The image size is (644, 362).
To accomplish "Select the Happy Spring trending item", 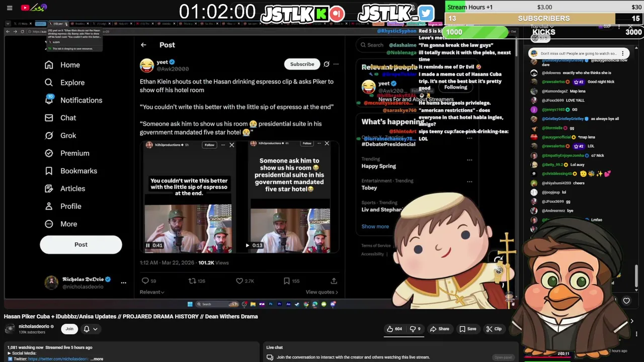I will pyautogui.click(x=378, y=166).
